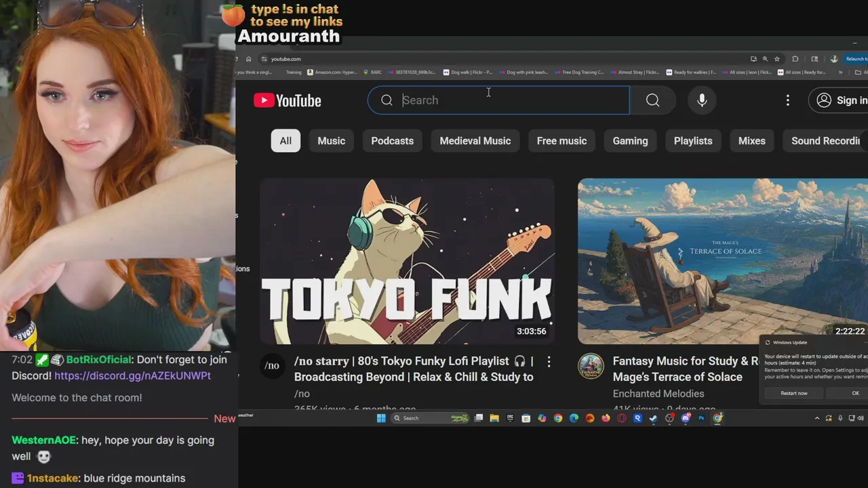Click the Windows taskbar Search box
Screen dimensions: 868x488
[x=431, y=418]
